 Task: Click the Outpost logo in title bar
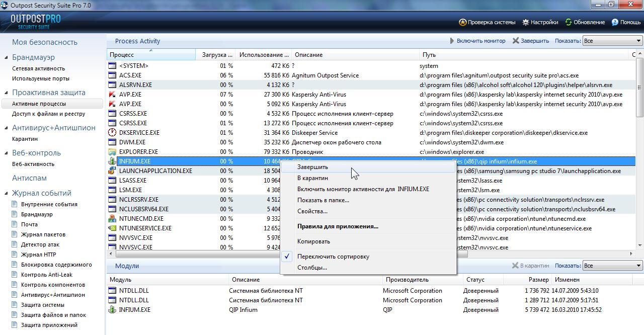pyautogui.click(x=4, y=5)
